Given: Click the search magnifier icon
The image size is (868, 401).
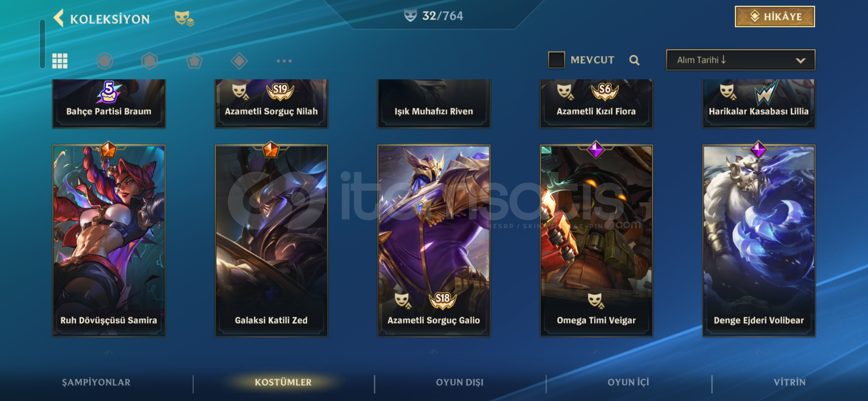Looking at the screenshot, I should point(634,60).
